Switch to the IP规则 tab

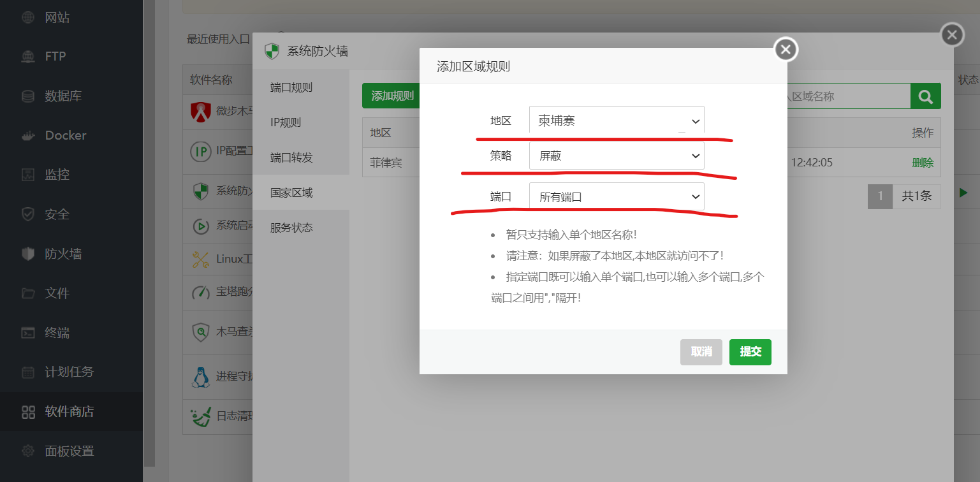(x=301, y=122)
